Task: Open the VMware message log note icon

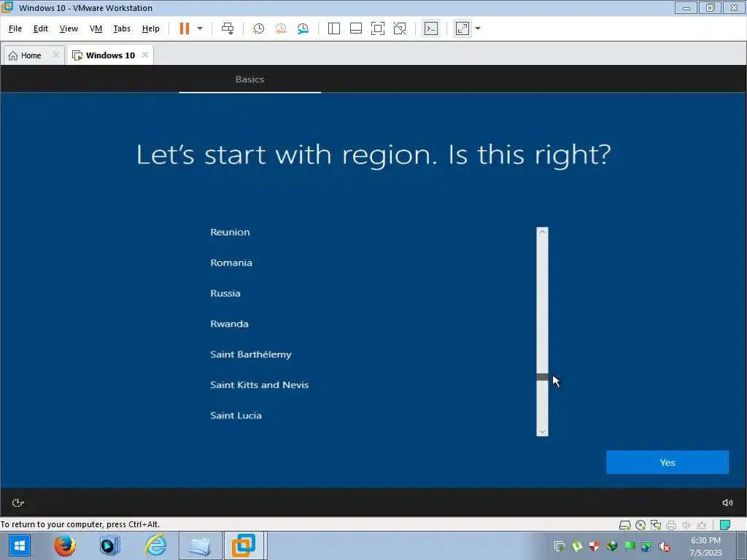Action: pos(725,525)
